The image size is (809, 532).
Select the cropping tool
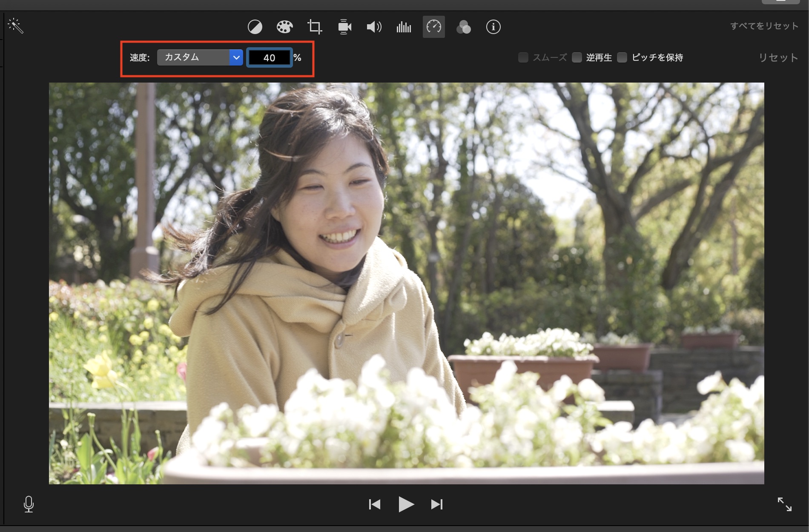pyautogui.click(x=315, y=27)
